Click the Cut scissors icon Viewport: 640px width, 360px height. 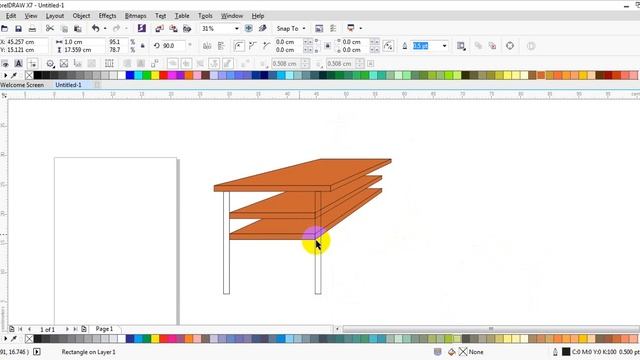[50, 29]
